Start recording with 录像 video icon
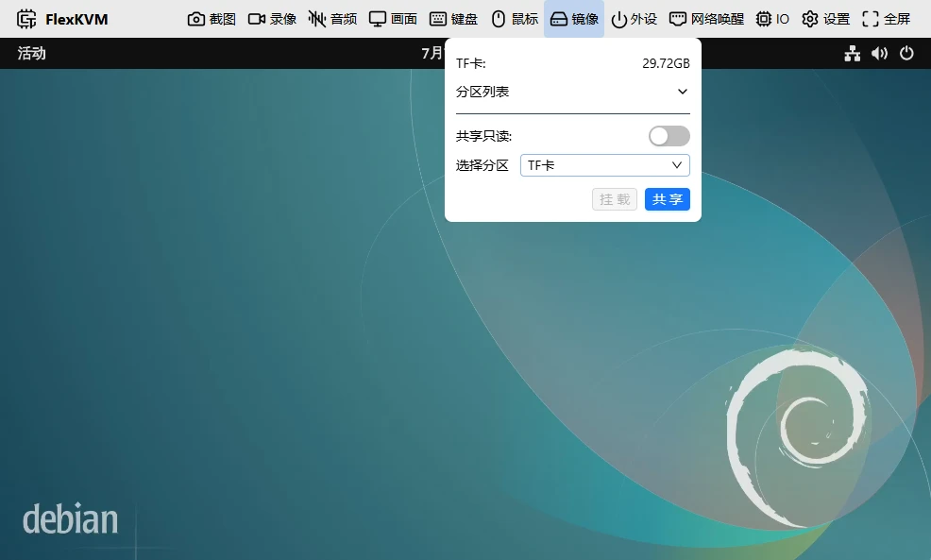 click(x=257, y=19)
